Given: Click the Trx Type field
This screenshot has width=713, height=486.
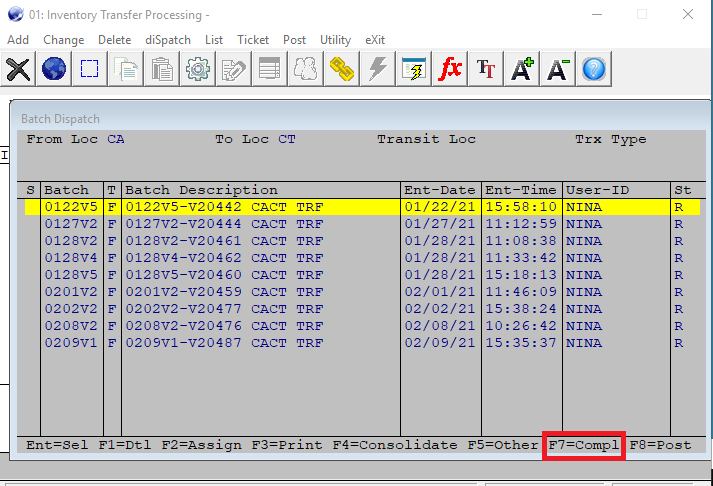Looking at the screenshot, I should pos(611,139).
